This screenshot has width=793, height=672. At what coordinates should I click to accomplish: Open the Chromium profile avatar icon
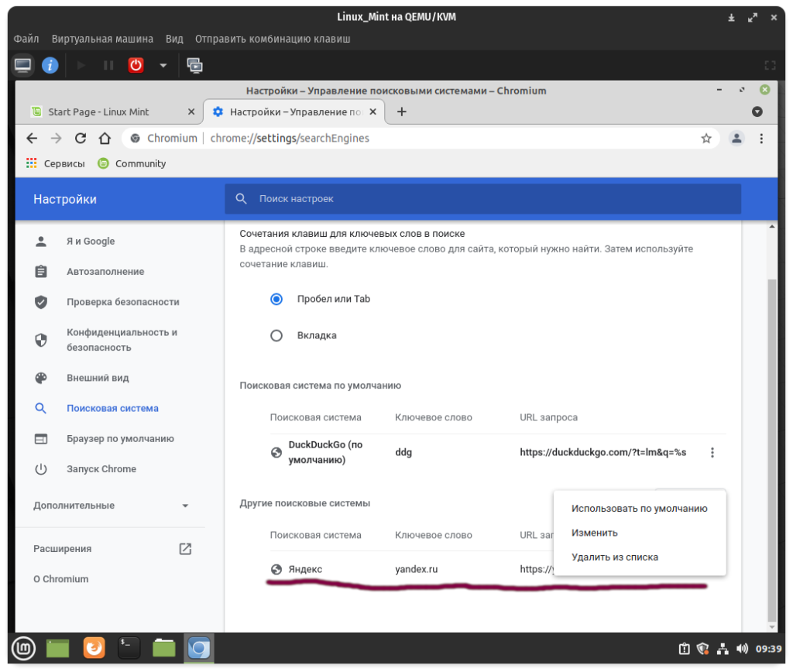coord(736,139)
